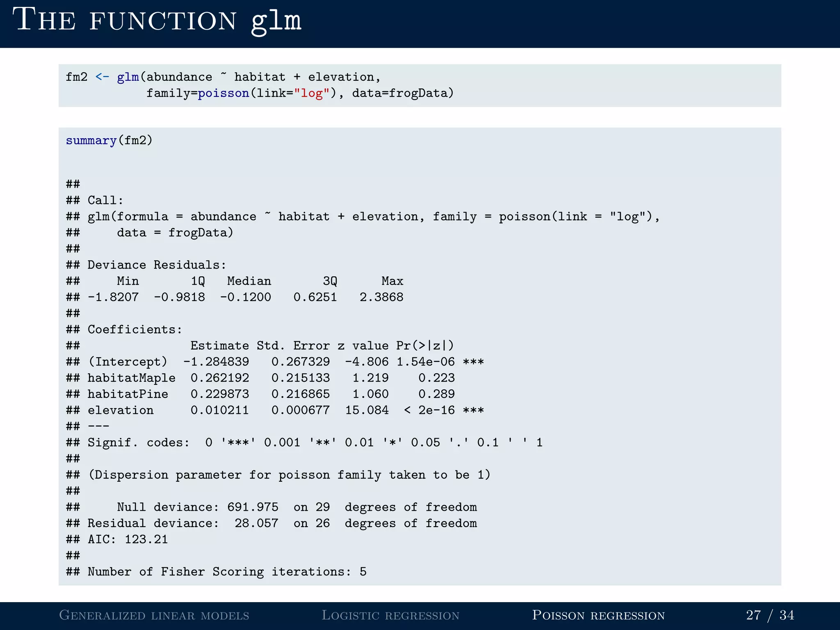Click the 'Std. Error' column header
Viewport: 840px width, 630px height.
click(293, 346)
